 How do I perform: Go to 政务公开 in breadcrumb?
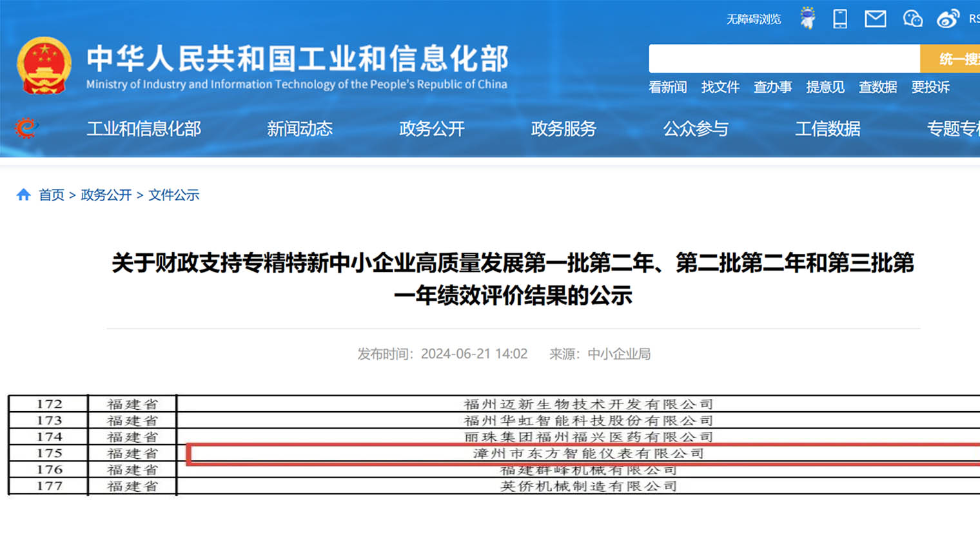click(106, 195)
